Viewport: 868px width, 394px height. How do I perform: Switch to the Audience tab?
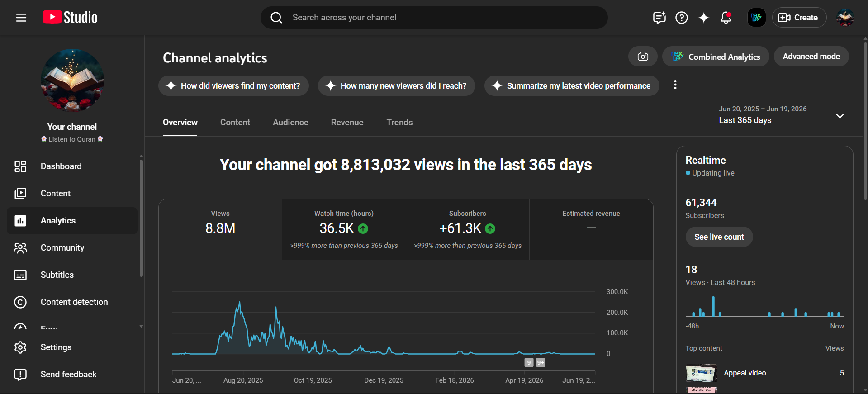[290, 123]
